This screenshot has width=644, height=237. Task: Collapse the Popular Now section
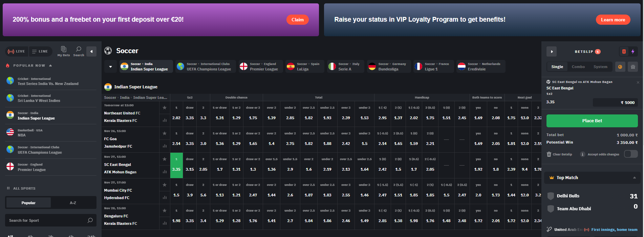point(50,66)
